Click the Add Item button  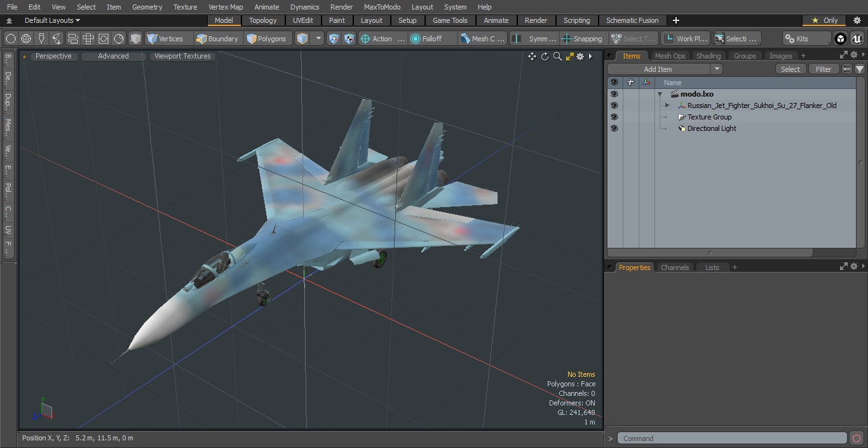(x=658, y=69)
